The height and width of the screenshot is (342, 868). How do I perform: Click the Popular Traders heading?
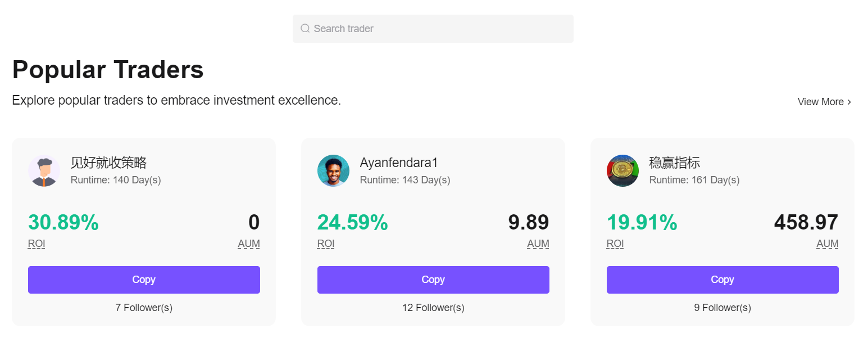[108, 69]
